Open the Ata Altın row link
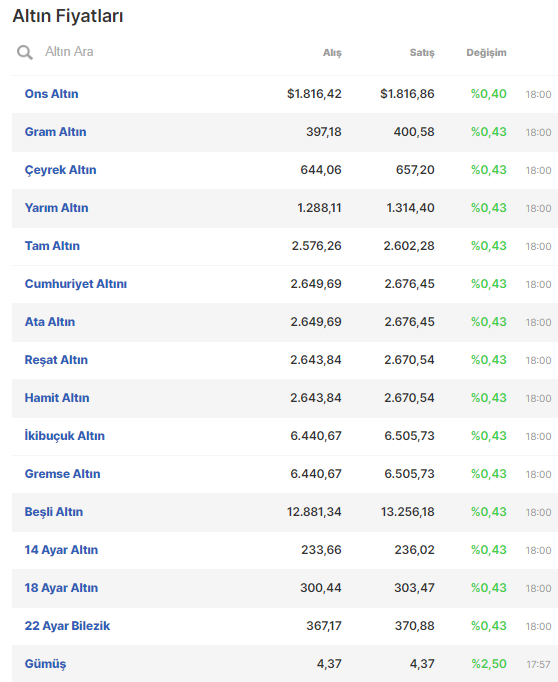The width and height of the screenshot is (558, 682). [x=50, y=322]
